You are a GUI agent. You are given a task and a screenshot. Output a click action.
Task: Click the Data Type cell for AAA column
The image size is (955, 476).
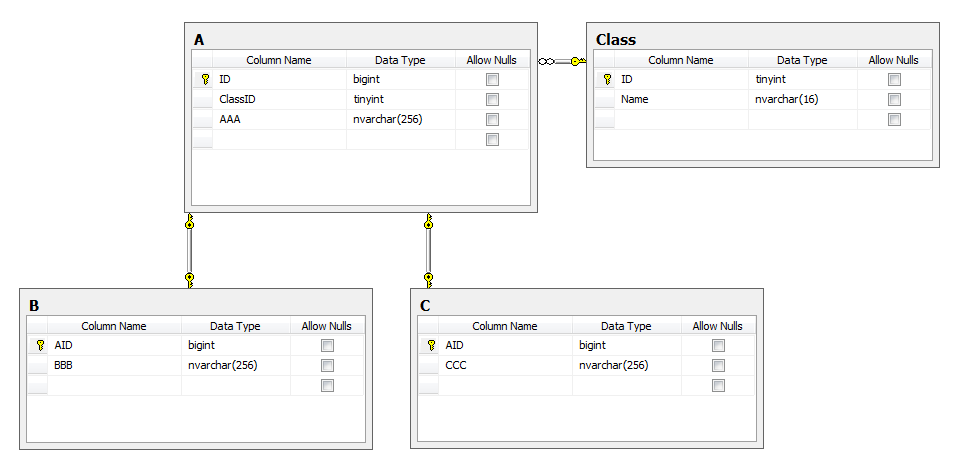[x=400, y=119]
